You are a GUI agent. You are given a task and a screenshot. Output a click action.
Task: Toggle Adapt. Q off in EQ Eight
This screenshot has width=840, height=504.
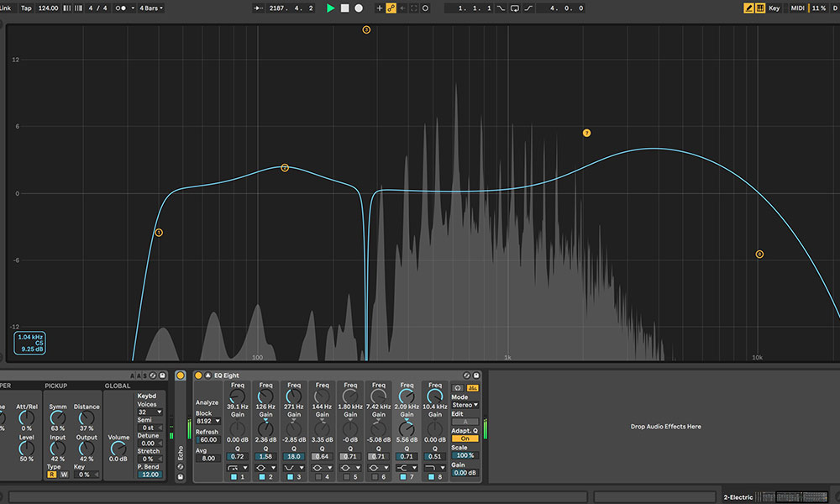465,438
